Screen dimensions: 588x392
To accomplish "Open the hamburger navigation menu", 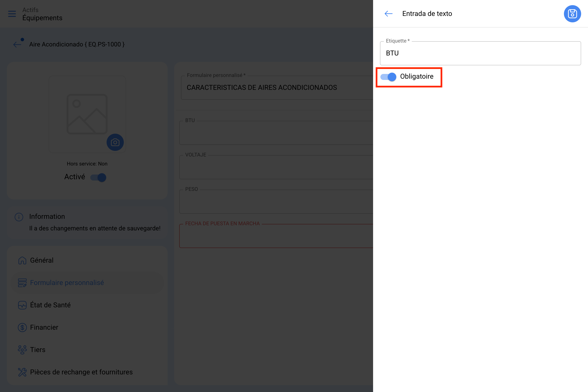I will click(x=12, y=14).
